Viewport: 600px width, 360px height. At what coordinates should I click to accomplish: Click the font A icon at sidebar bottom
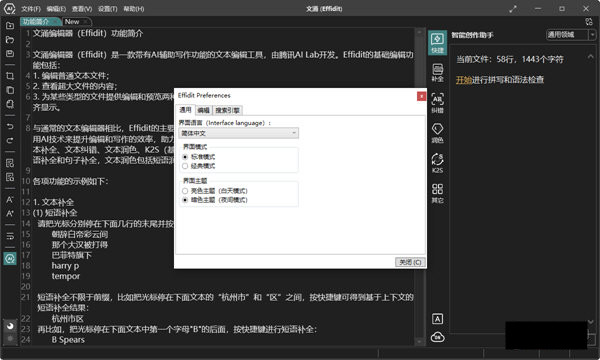tap(437, 319)
